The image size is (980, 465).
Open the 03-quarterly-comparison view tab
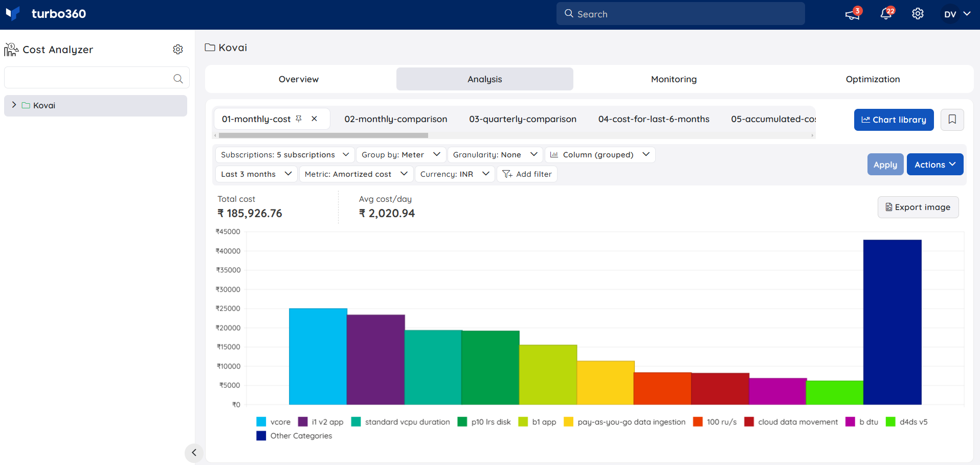click(x=523, y=119)
